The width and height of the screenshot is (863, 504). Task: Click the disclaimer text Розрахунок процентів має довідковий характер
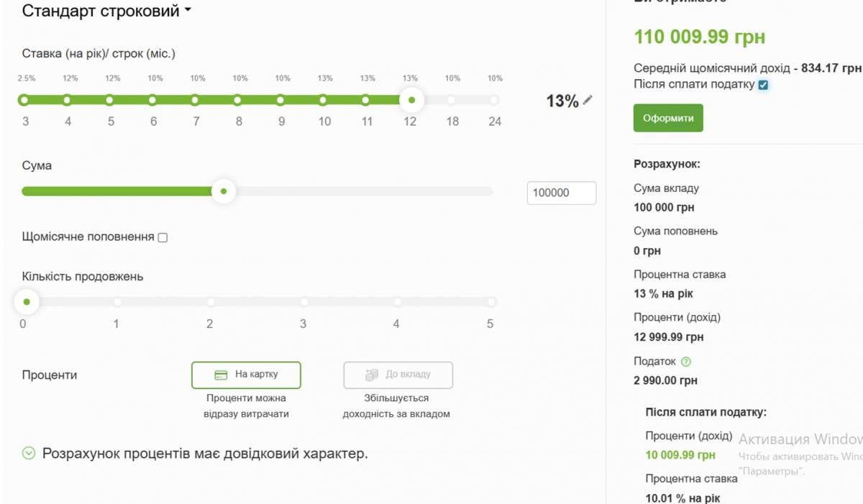point(205,454)
